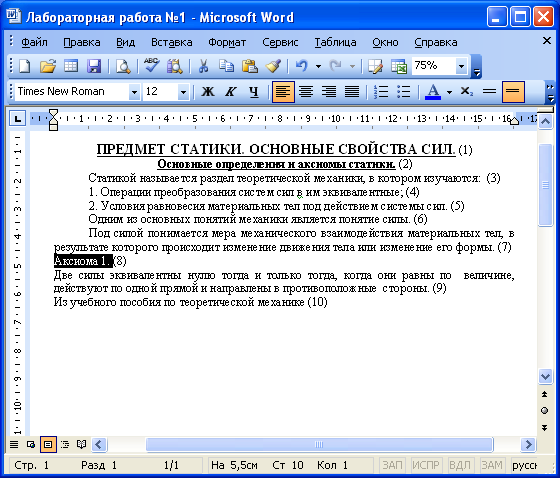Open Tables and Borders pencil icon

coord(375,66)
